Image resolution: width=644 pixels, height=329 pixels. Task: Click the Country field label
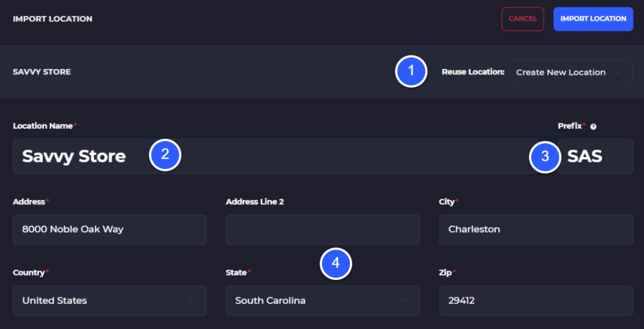[x=29, y=272]
